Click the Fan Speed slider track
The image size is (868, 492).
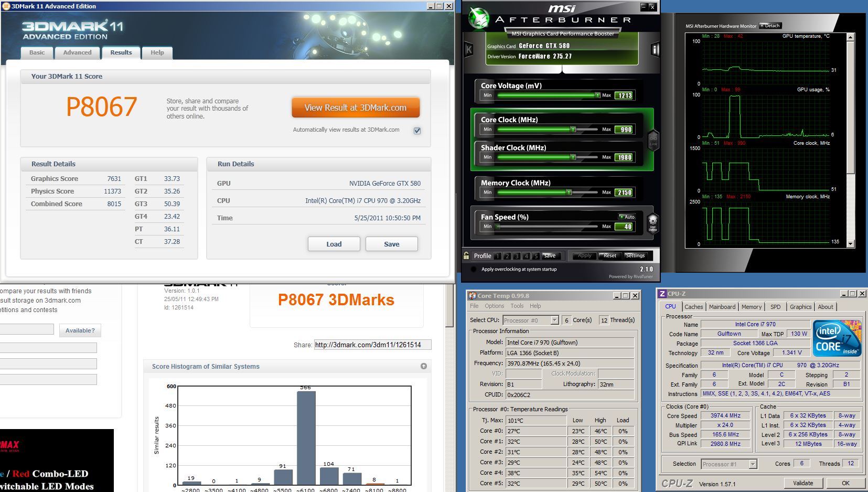pos(548,227)
